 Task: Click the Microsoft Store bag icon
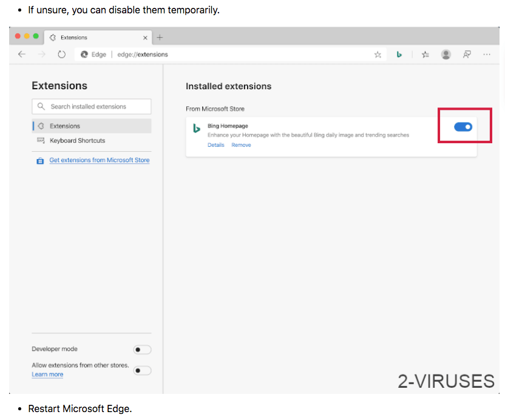(x=40, y=161)
